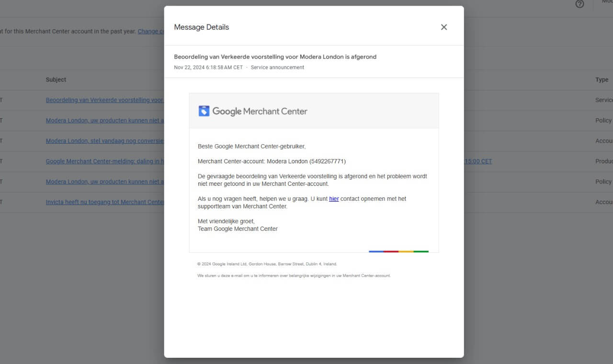Open first 'Modera London, uw producten kunnen niet' message

105,121
